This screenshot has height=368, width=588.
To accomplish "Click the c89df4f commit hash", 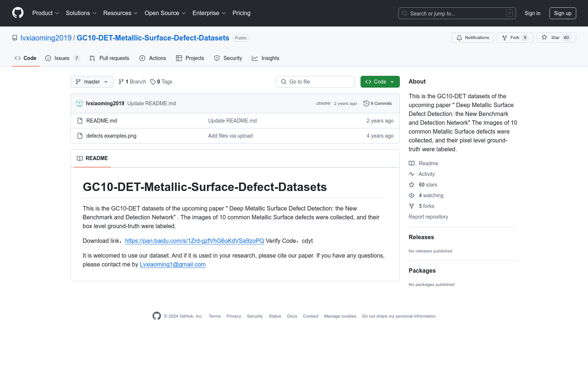I will 323,103.
